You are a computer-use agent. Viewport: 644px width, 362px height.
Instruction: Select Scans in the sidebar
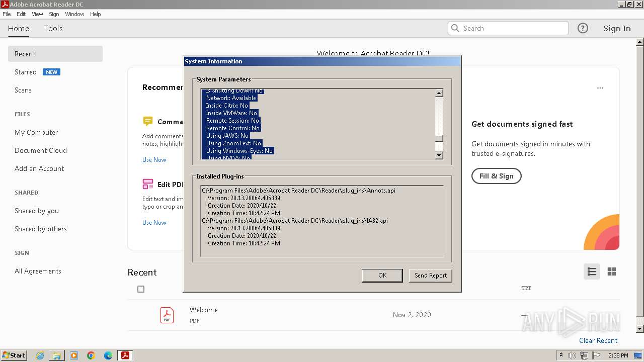click(23, 90)
